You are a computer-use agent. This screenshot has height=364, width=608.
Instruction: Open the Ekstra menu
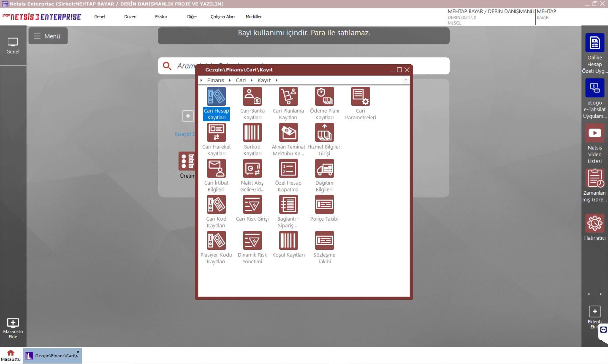click(x=161, y=17)
